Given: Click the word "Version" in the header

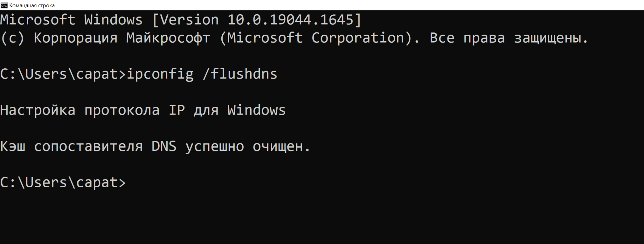Looking at the screenshot, I should [189, 20].
